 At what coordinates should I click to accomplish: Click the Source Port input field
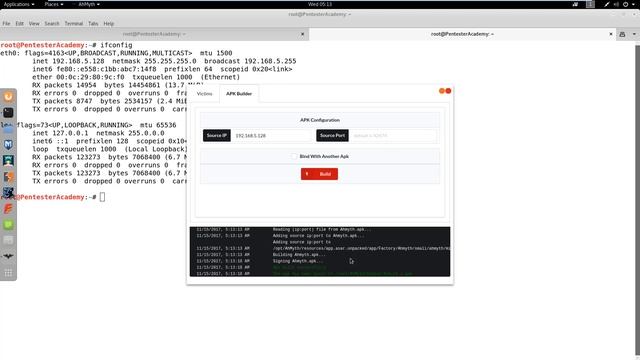[x=393, y=136]
